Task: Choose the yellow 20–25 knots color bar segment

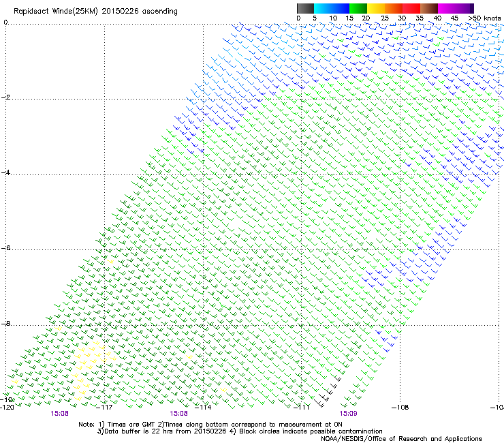Action: (376, 8)
